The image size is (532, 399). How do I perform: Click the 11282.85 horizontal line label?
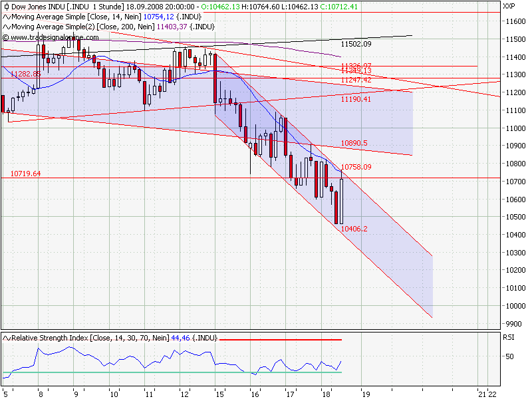click(x=25, y=74)
